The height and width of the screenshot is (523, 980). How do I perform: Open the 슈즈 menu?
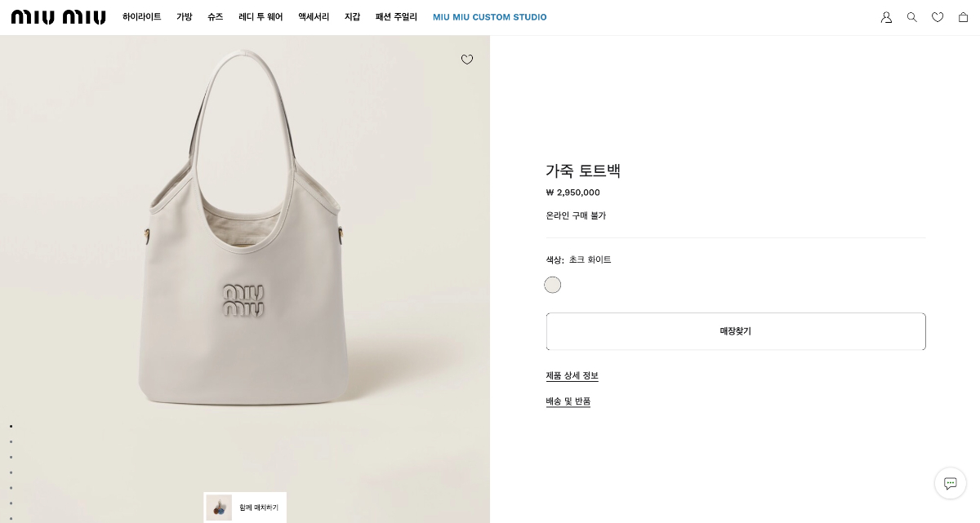[x=216, y=17]
